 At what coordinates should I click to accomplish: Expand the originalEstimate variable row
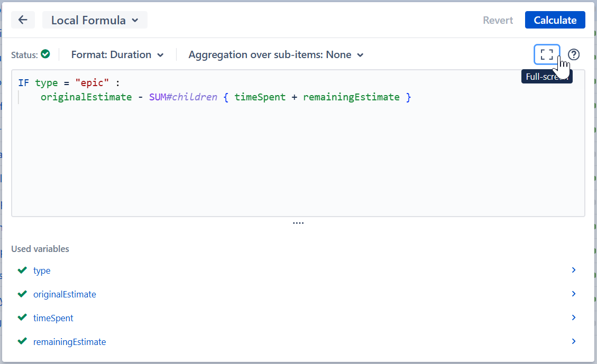(573, 294)
